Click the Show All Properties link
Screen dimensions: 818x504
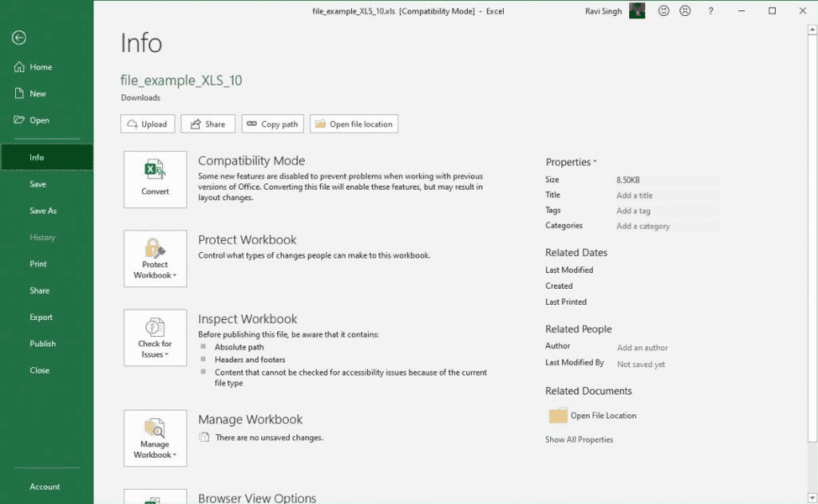(579, 439)
